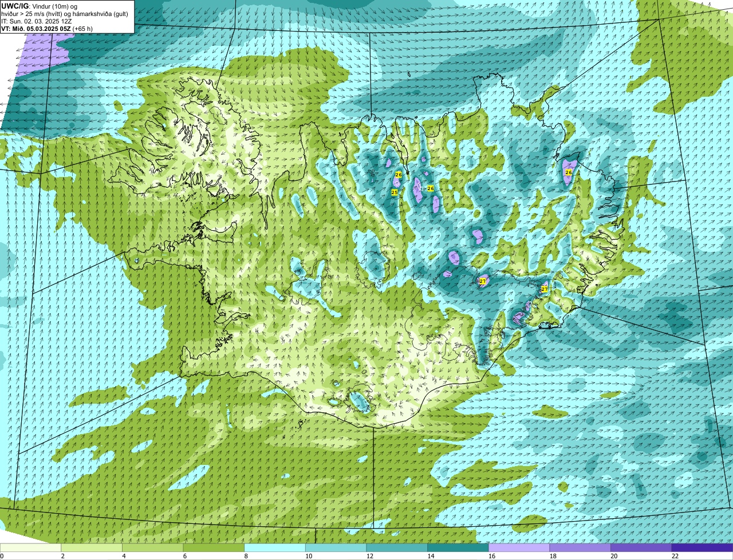Click the '8' tick label on the wind scale
Screen dimensions: 733x560
(246, 556)
